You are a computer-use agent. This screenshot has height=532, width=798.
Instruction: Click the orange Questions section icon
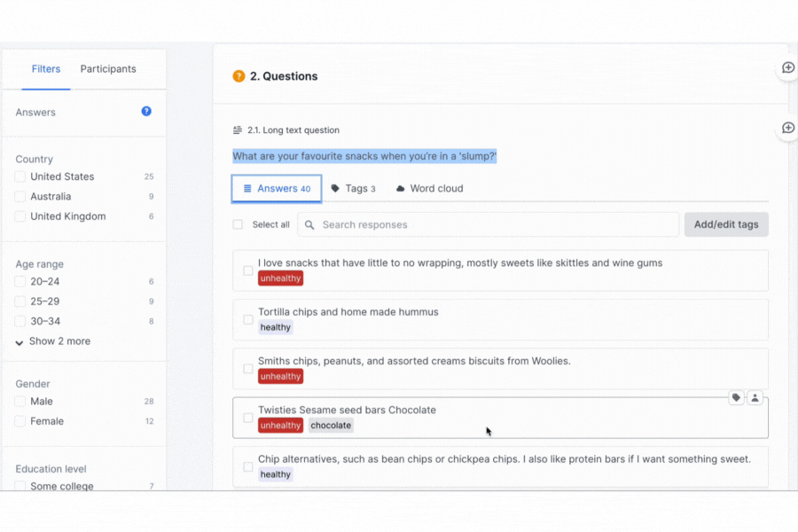tap(239, 76)
